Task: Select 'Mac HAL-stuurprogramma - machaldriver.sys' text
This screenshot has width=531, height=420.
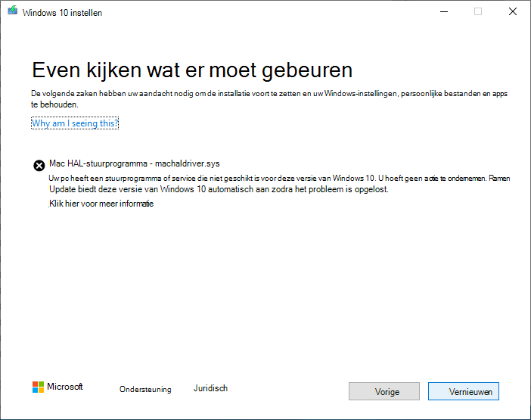Action: 135,163
